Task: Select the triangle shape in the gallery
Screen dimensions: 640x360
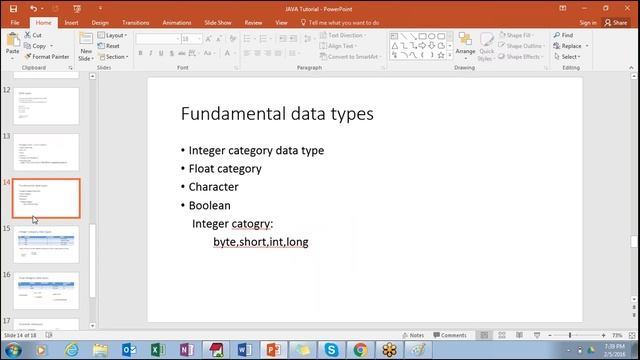Action: pos(394,46)
